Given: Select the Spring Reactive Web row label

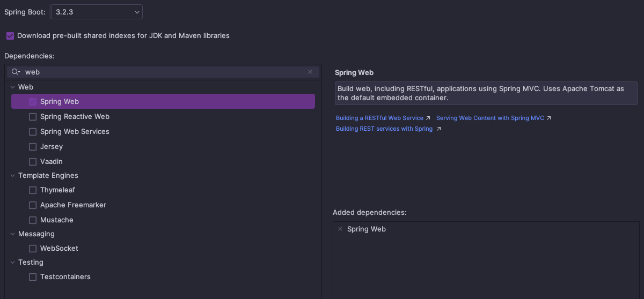Looking at the screenshot, I should 75,116.
